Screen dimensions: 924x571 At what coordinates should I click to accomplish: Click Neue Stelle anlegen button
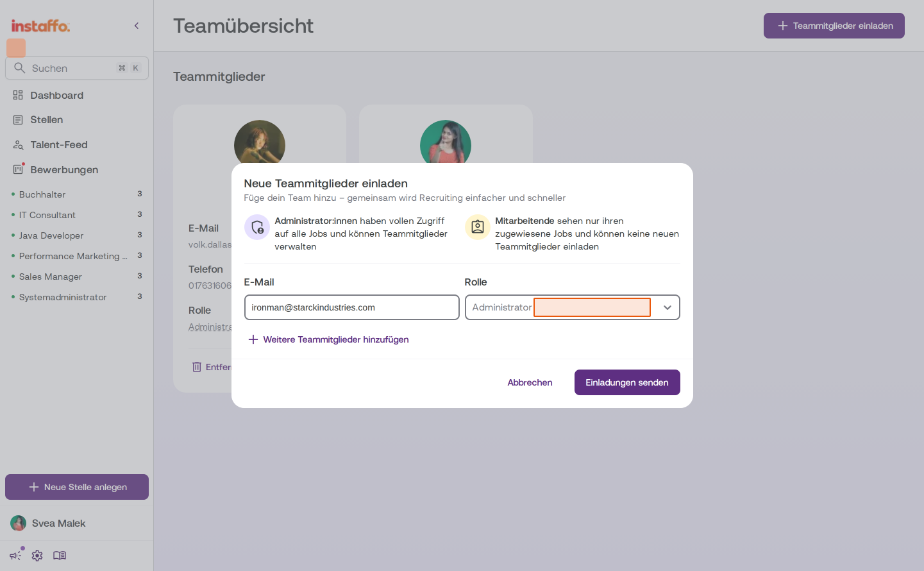77,487
